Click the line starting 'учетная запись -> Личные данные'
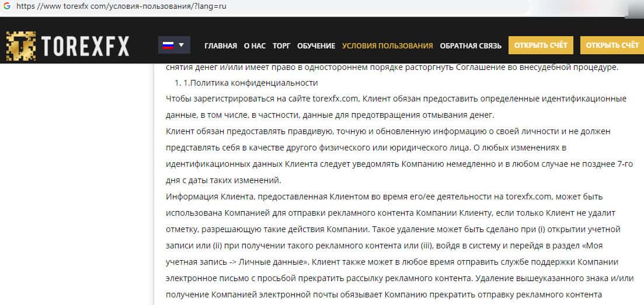 (x=392, y=262)
